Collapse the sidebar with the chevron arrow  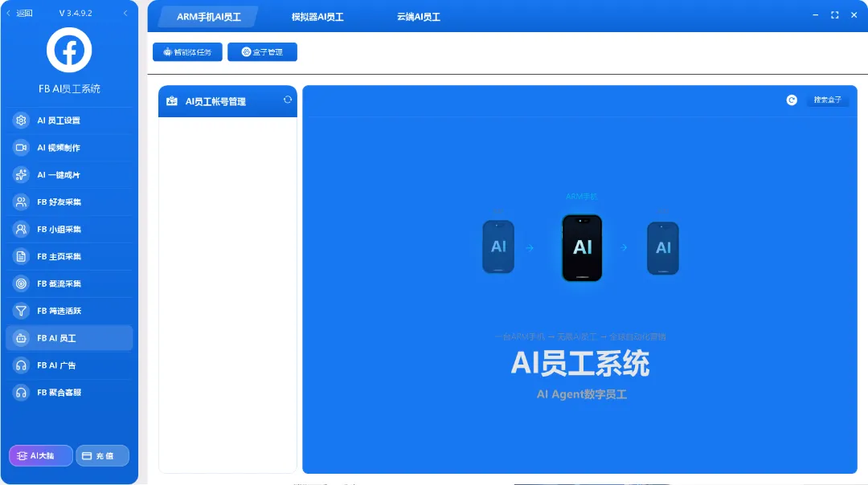[124, 13]
